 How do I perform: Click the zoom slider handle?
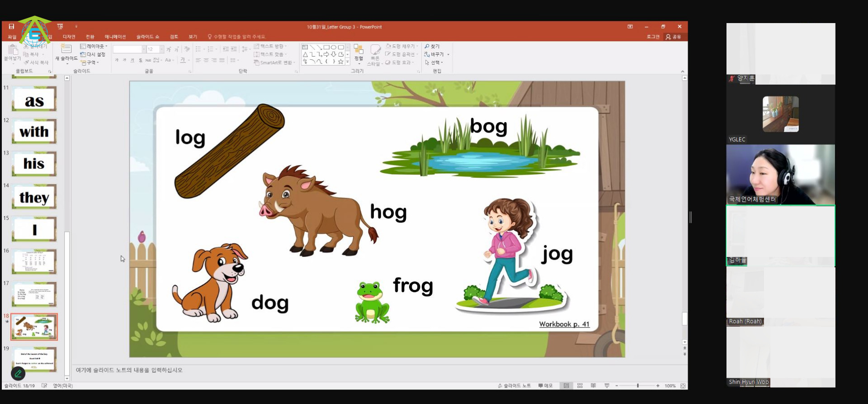pos(637,386)
